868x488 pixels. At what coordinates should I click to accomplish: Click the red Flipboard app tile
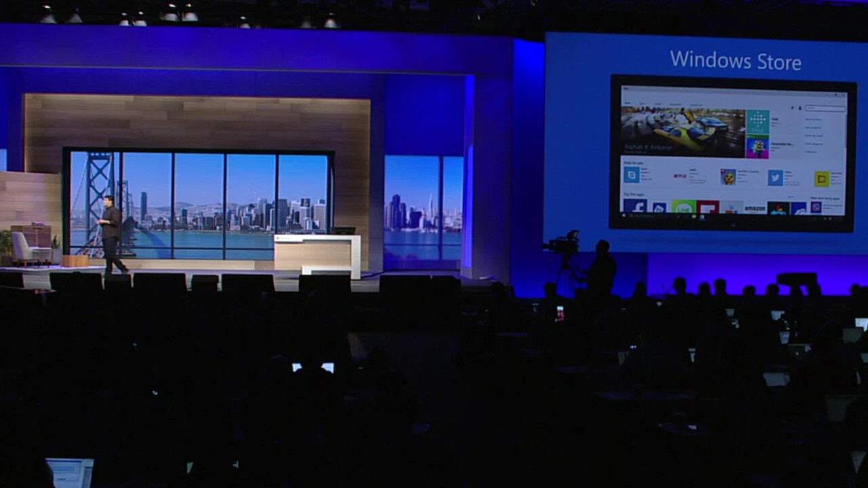(707, 207)
